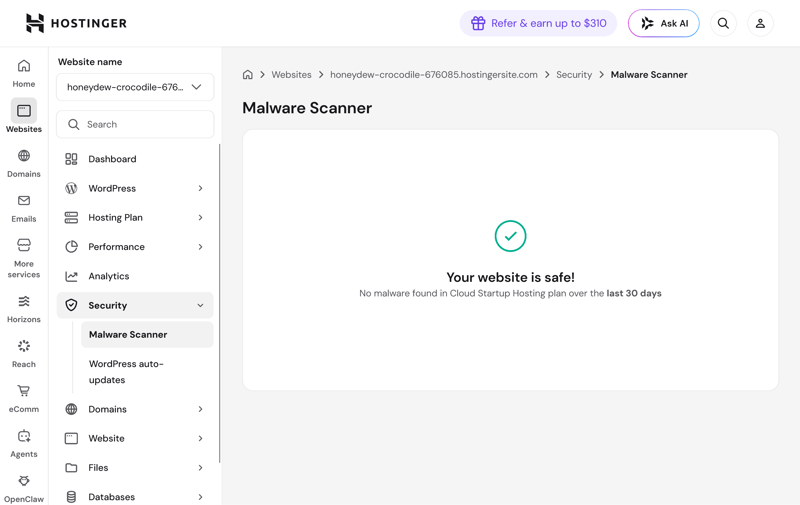This screenshot has width=800, height=505.
Task: Open the OpenClaw section
Action: tap(23, 489)
